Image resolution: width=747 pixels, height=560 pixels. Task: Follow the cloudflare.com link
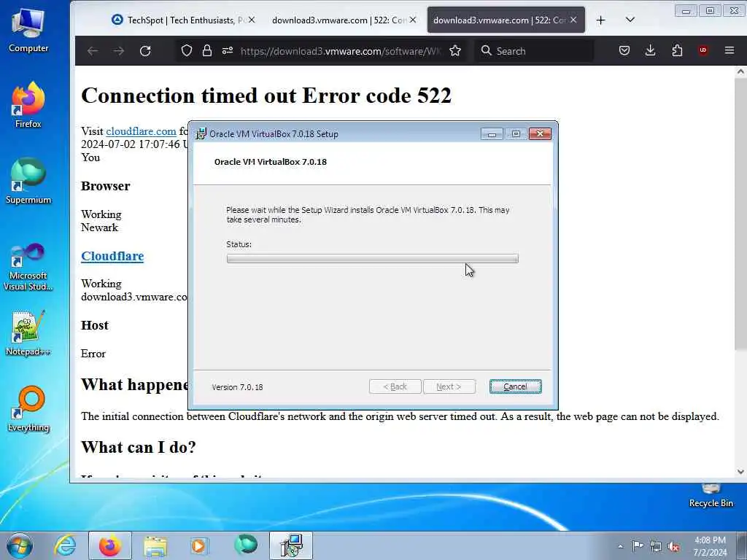(141, 131)
